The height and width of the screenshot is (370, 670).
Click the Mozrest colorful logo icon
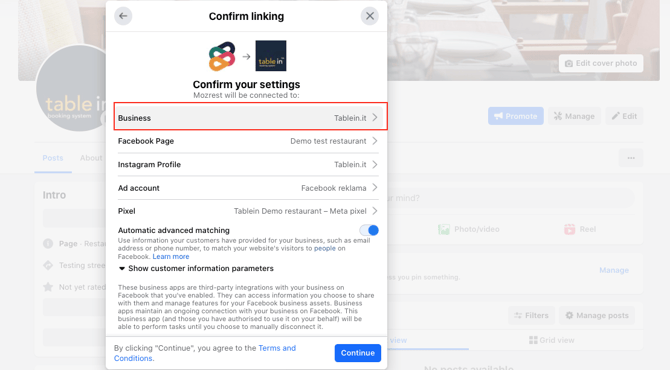(222, 56)
